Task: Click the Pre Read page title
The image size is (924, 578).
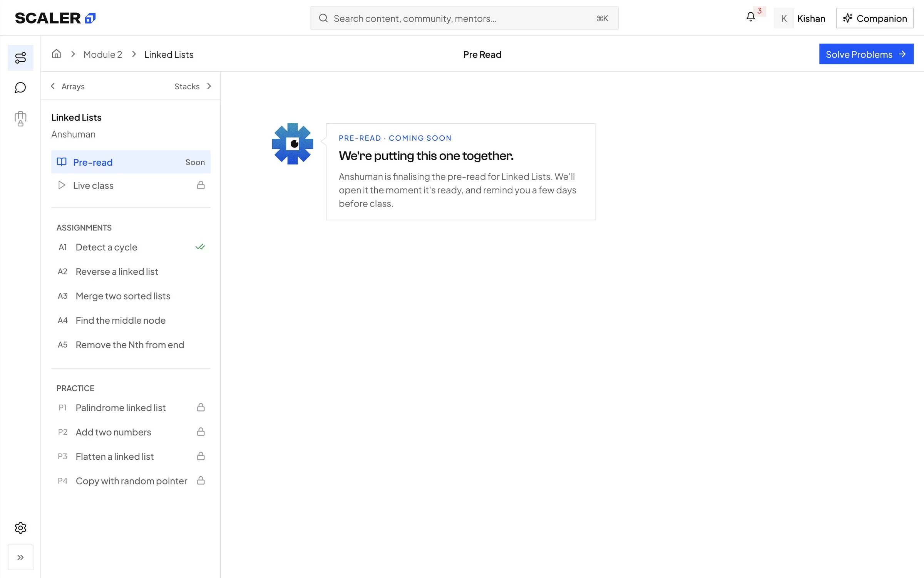Action: (x=482, y=54)
